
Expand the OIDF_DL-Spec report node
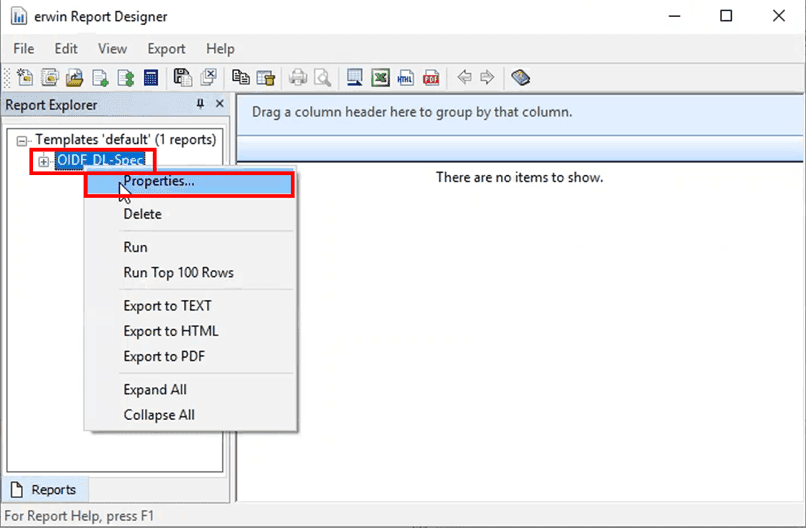(43, 161)
